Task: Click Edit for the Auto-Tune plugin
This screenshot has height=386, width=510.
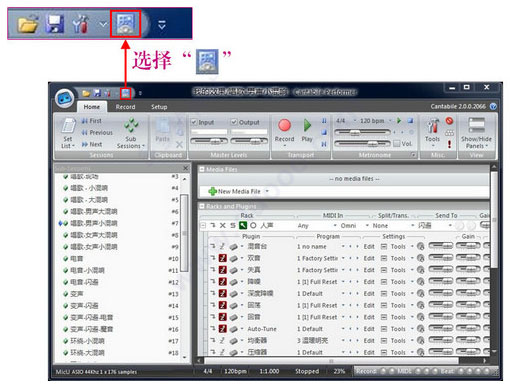Action: [x=369, y=329]
